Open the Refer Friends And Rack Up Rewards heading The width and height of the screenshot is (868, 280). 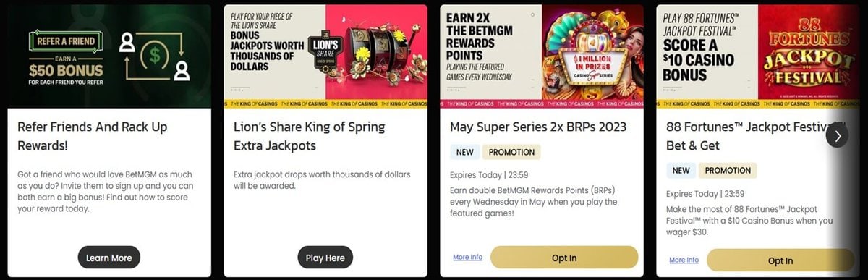click(x=93, y=136)
